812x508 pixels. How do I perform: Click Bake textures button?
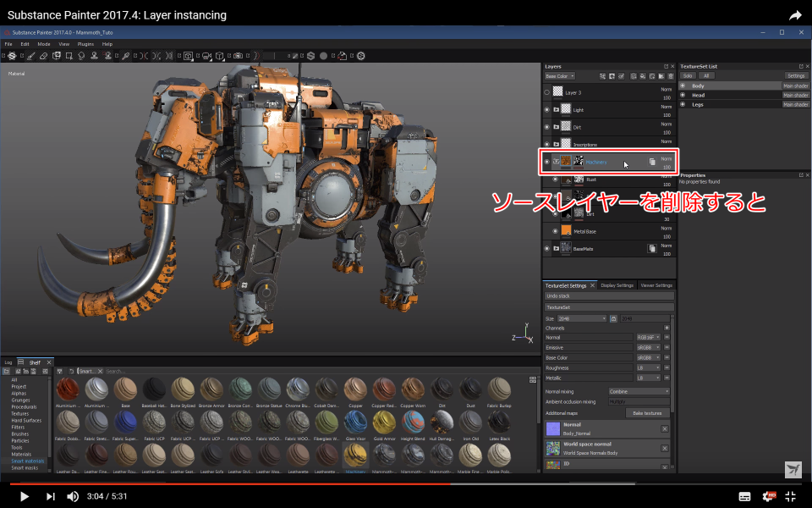click(647, 413)
